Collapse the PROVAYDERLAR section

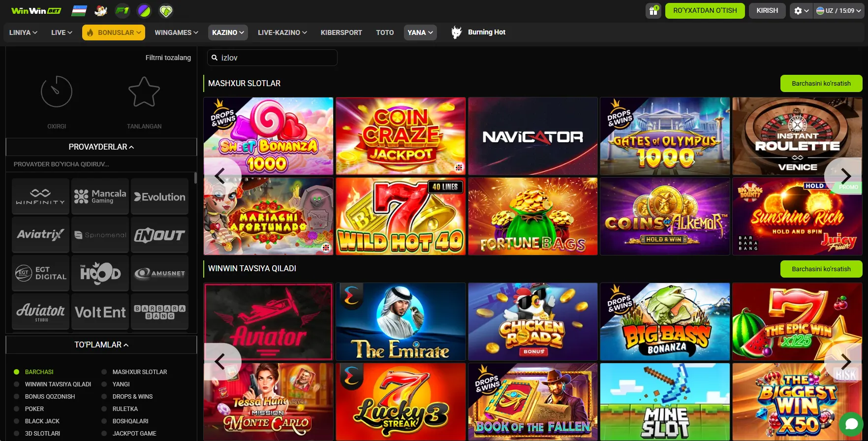[101, 147]
